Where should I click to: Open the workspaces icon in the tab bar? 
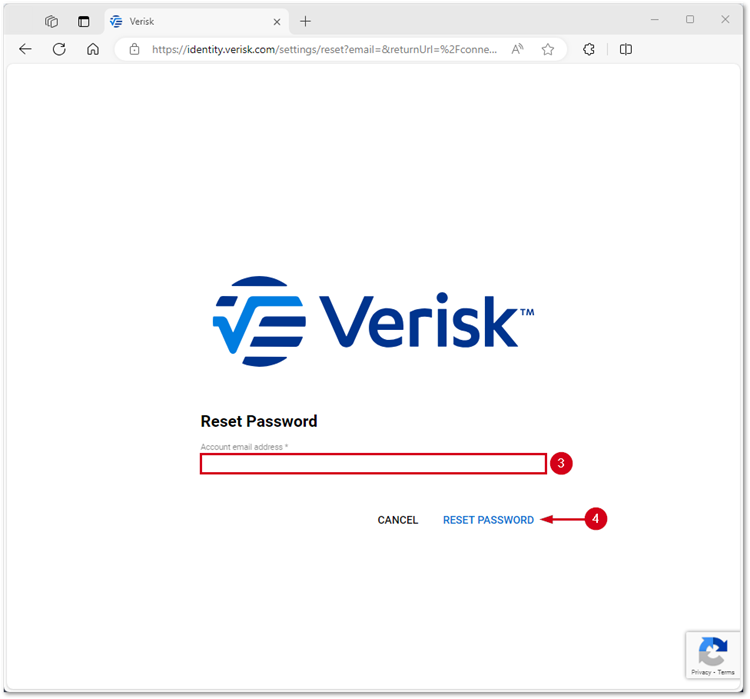point(51,22)
